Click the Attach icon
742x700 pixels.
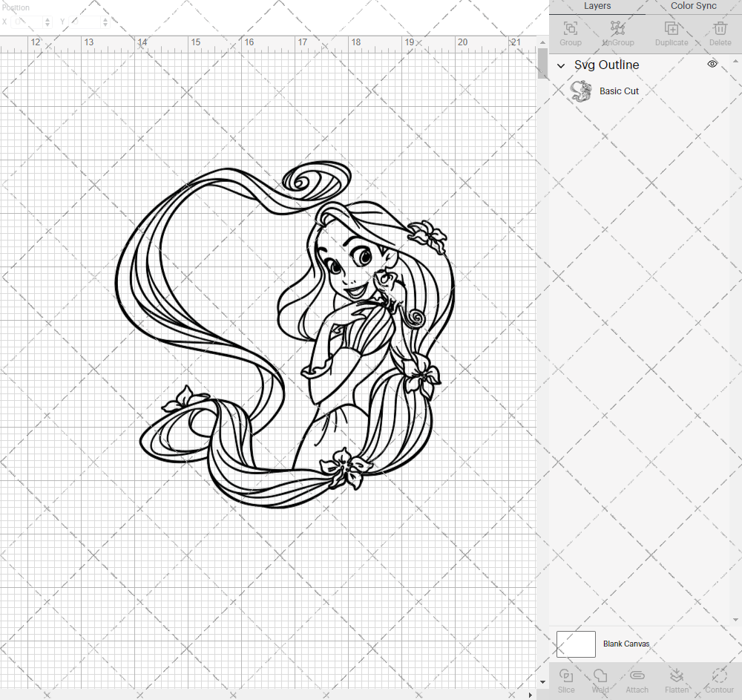pos(637,677)
